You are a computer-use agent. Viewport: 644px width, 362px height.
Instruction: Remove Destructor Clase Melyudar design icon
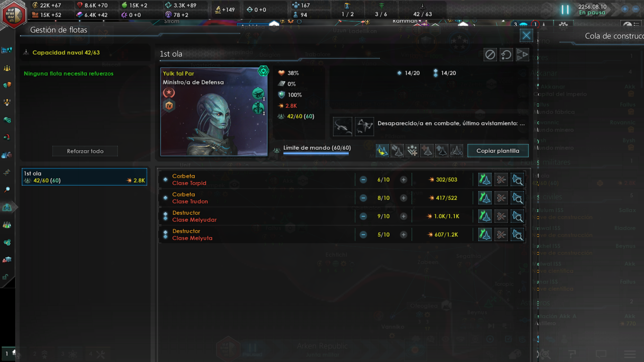pyautogui.click(x=501, y=216)
